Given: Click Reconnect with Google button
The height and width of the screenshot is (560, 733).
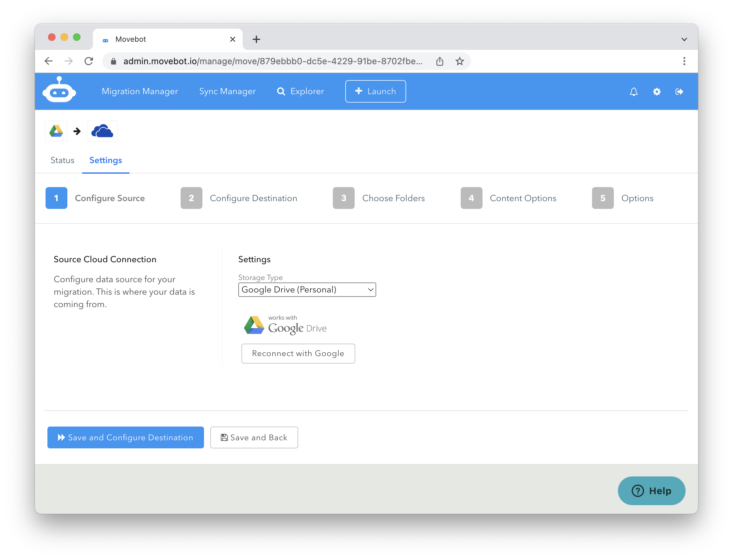Looking at the screenshot, I should pos(298,353).
